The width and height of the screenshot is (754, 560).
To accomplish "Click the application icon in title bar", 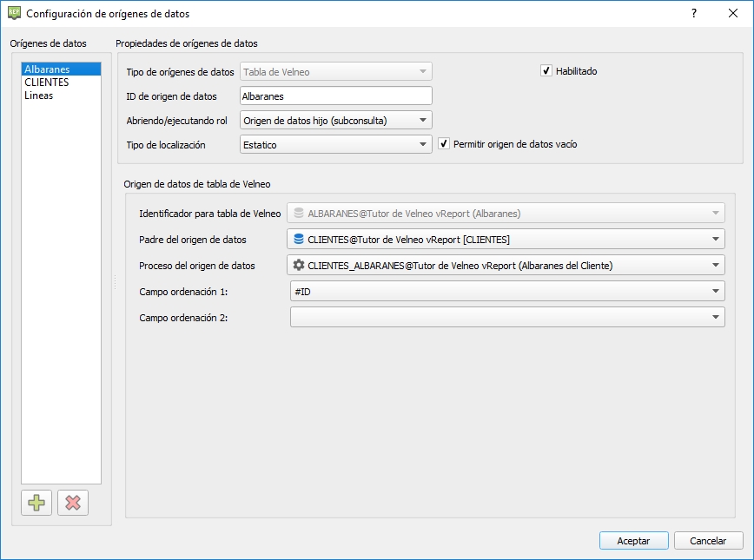I will (14, 14).
